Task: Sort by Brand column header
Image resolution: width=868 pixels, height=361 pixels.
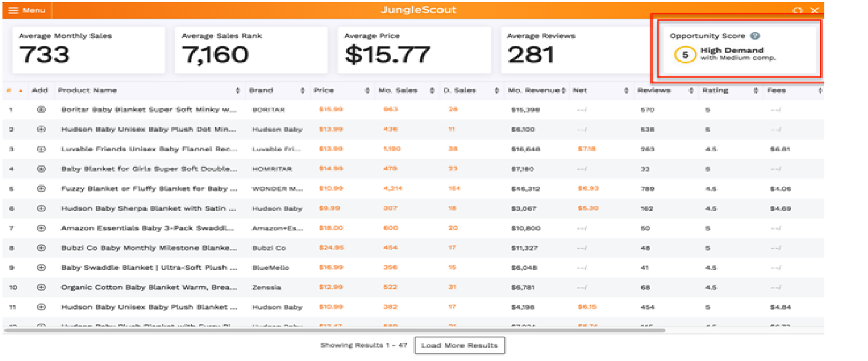Action: 261,91
